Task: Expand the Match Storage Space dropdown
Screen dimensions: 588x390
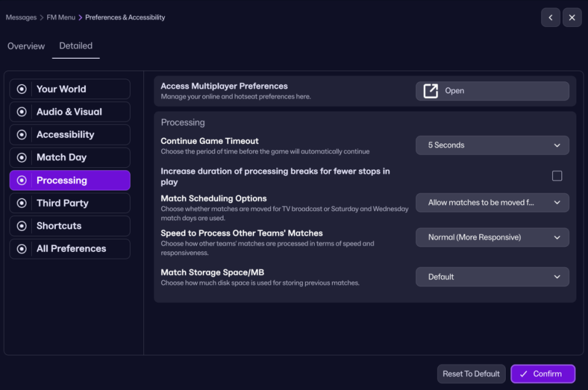Action: pos(492,277)
